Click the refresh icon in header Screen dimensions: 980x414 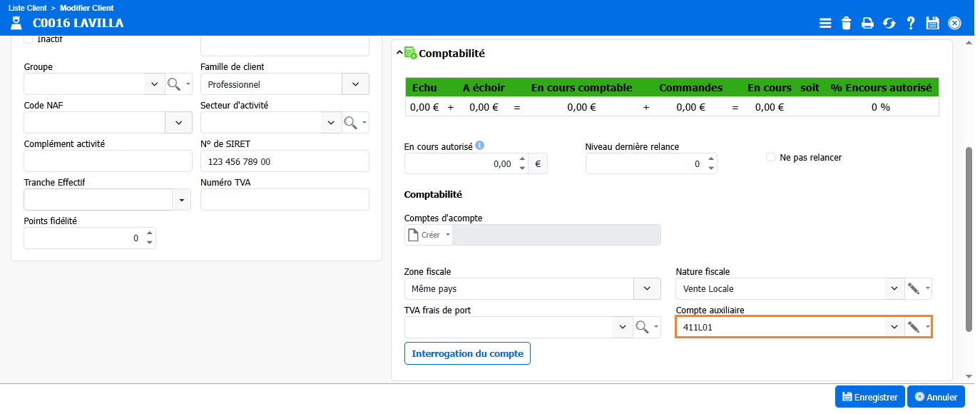(889, 23)
